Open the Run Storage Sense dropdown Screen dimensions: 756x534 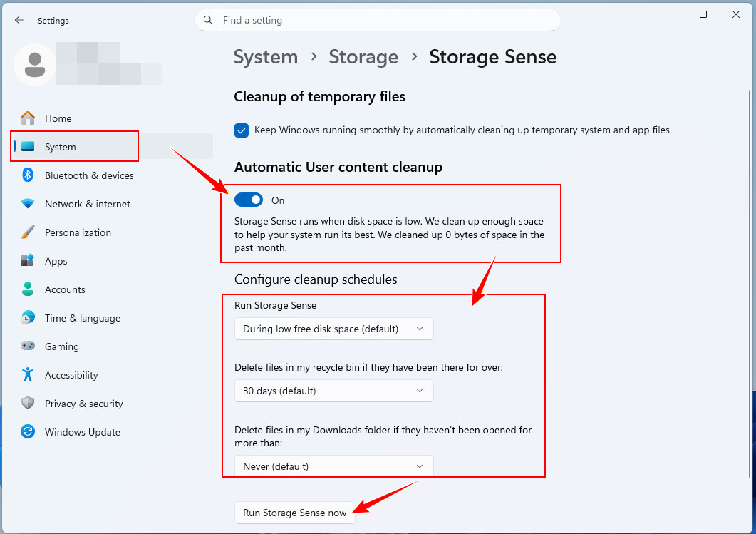[x=333, y=329]
